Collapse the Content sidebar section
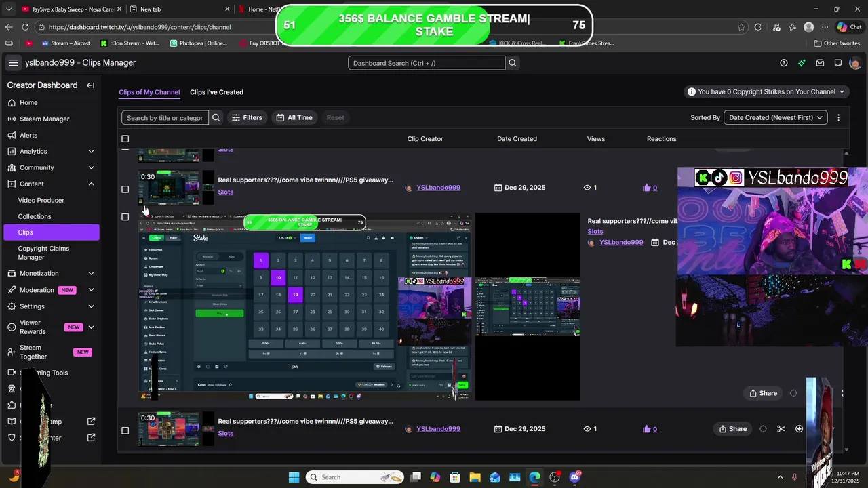868x488 pixels. coord(91,184)
